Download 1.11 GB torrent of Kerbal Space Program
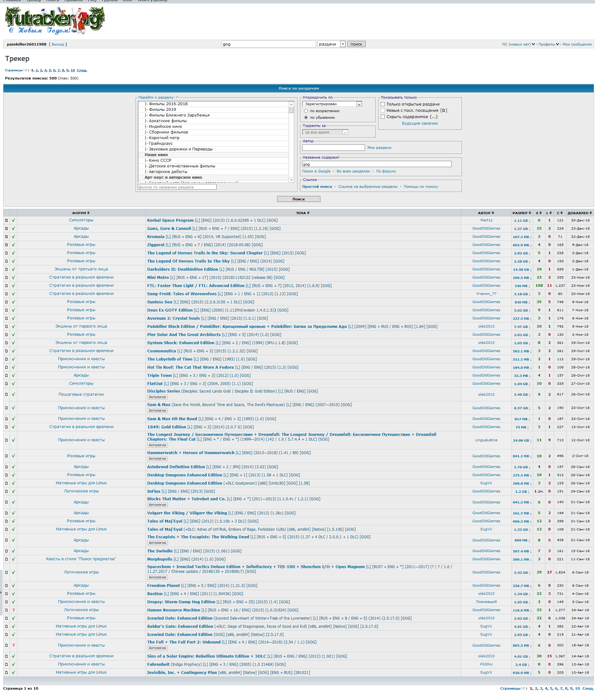 pos(522,220)
